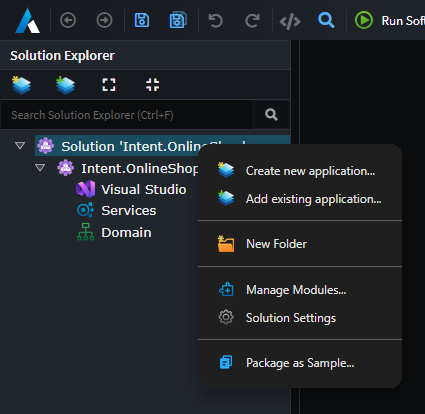Collapse all nodes in Solution Explorer
The image size is (425, 414).
point(153,85)
